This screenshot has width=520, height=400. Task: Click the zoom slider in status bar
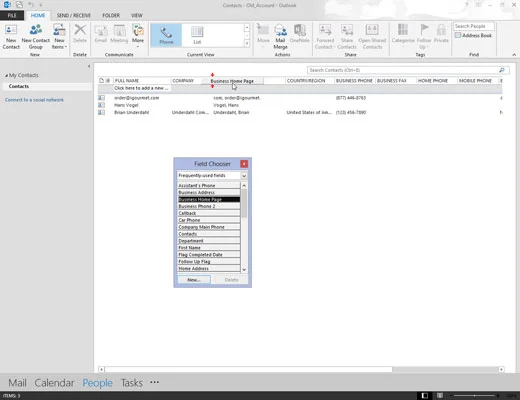point(475,396)
